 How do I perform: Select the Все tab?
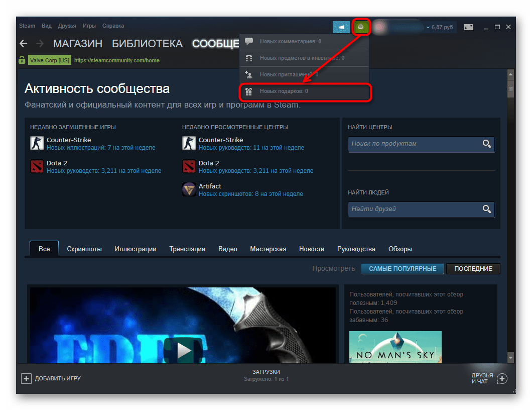(44, 249)
